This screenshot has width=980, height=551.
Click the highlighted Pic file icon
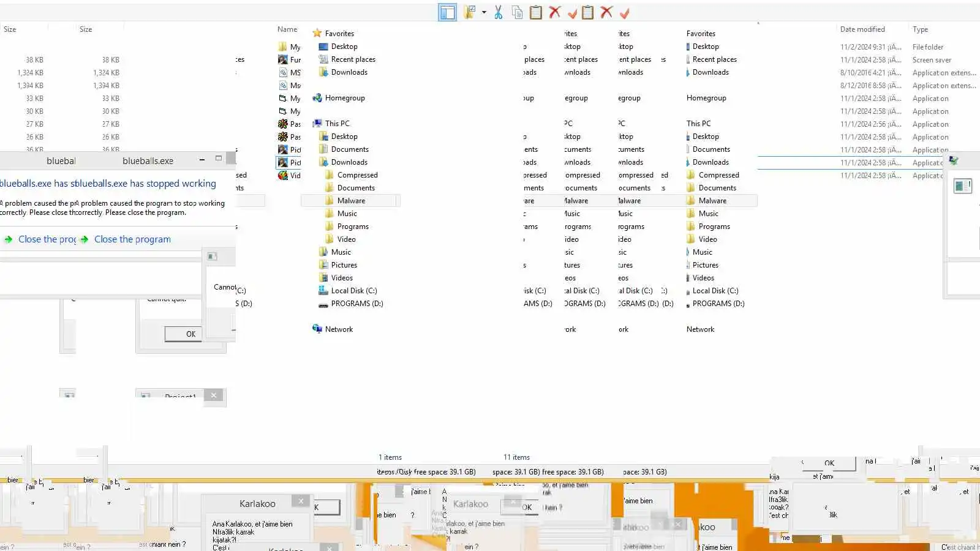pos(282,162)
